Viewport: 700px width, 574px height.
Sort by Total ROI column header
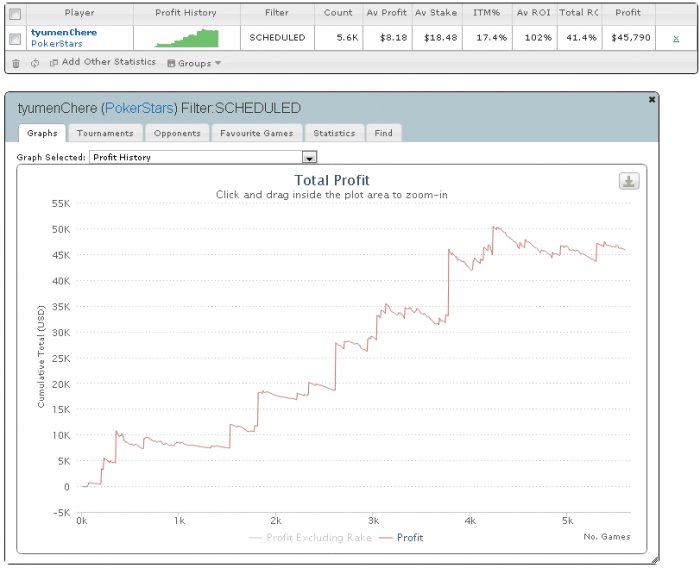(579, 13)
